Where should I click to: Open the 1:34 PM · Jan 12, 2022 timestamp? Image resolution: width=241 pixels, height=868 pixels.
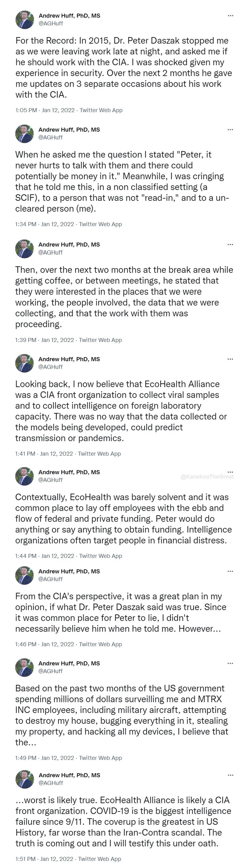[x=45, y=224]
